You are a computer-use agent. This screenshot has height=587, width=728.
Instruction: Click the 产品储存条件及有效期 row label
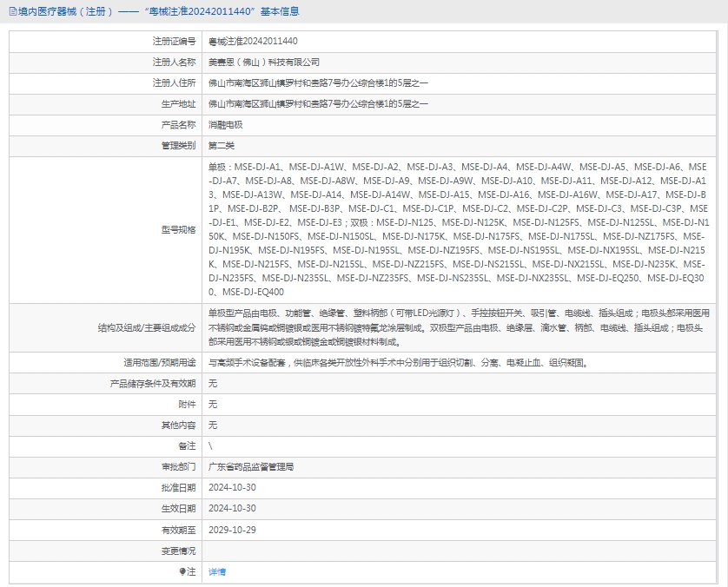pyautogui.click(x=152, y=383)
